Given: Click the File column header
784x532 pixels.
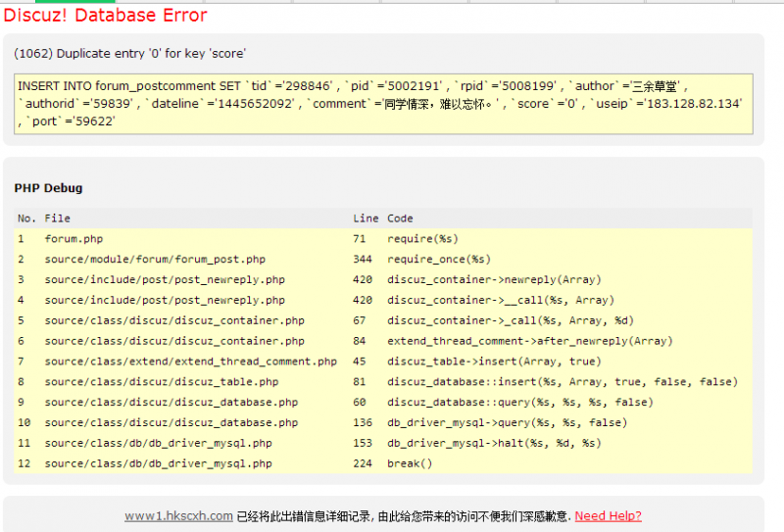Looking at the screenshot, I should (x=58, y=218).
